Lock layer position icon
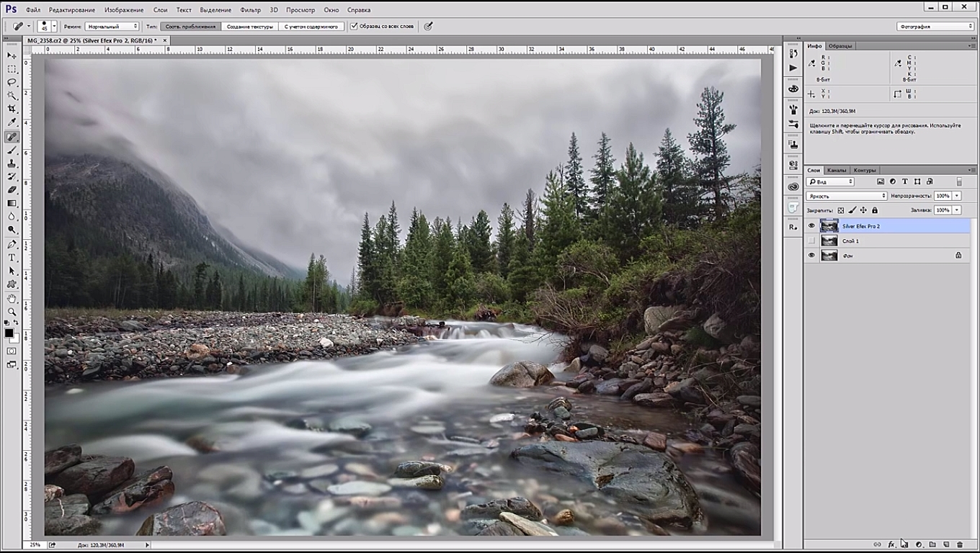980x553 pixels. [863, 210]
